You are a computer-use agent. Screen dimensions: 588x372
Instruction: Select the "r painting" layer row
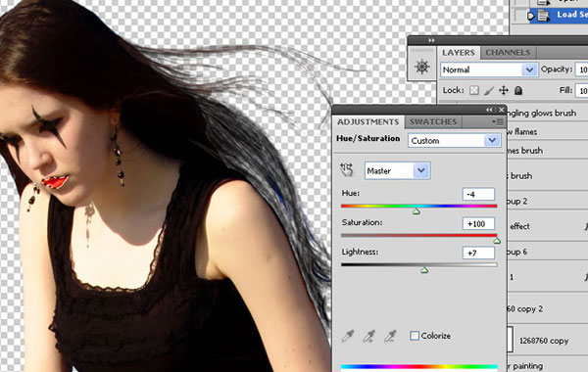(x=548, y=365)
